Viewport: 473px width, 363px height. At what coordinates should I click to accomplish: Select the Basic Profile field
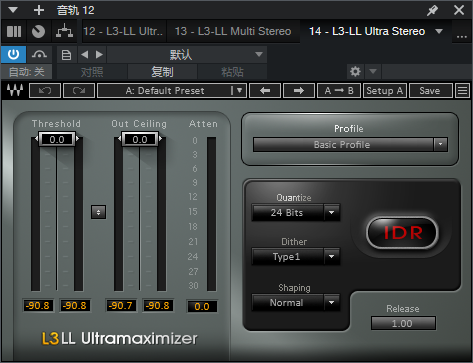click(343, 145)
